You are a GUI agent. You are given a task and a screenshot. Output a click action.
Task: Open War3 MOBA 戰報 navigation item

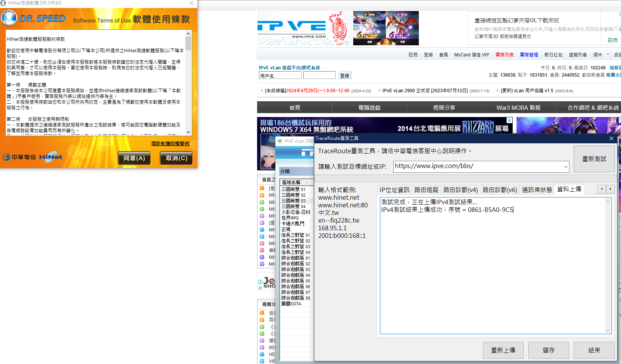[x=518, y=107]
